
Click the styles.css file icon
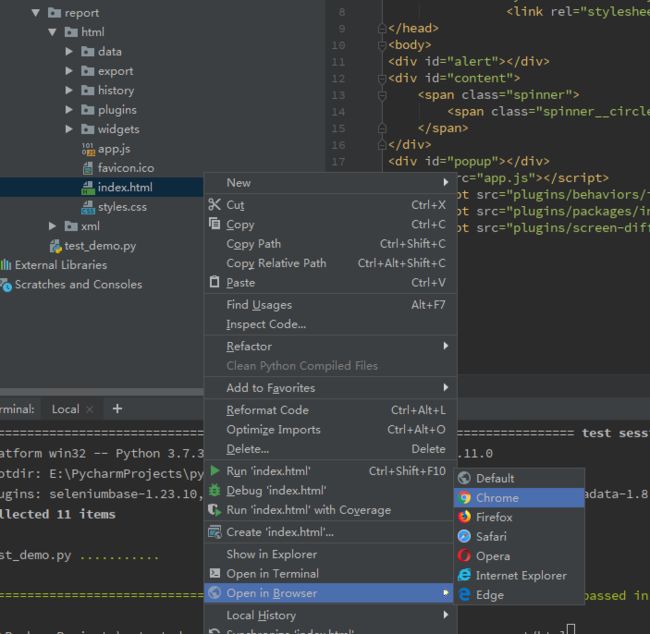[88, 207]
